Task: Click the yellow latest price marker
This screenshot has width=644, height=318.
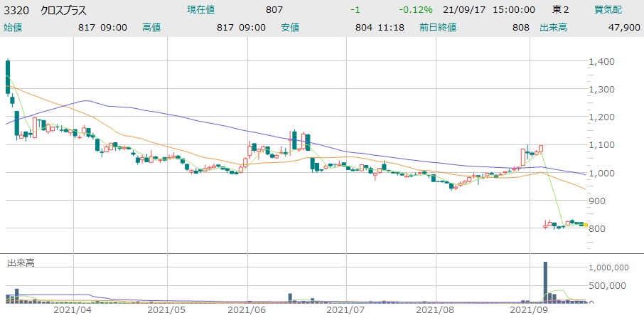Action: pos(585,226)
